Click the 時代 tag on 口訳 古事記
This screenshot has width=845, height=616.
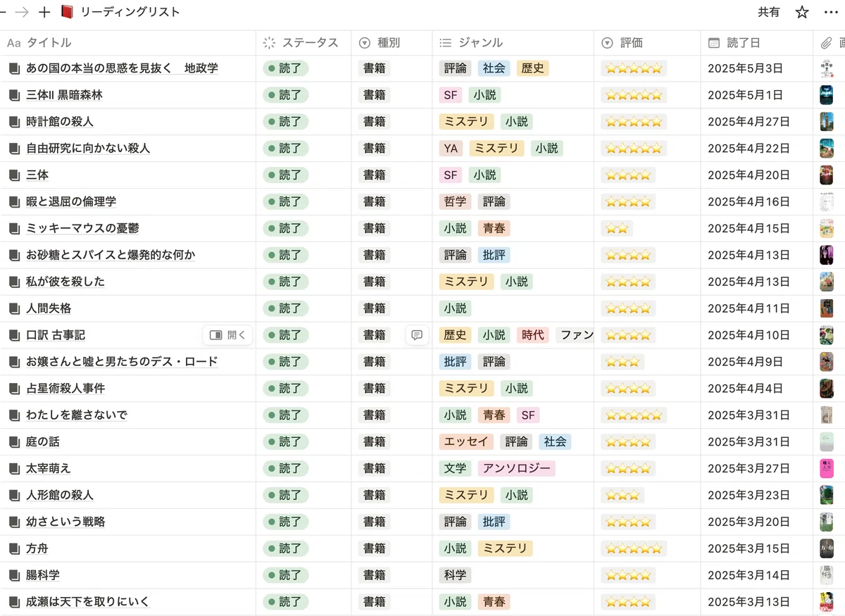click(x=533, y=335)
